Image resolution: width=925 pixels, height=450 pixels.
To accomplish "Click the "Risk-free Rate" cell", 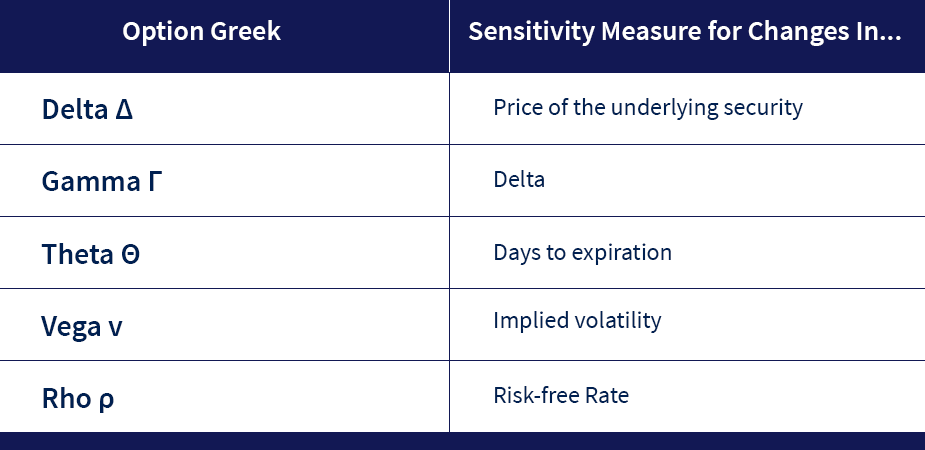I will pyautogui.click(x=561, y=395).
